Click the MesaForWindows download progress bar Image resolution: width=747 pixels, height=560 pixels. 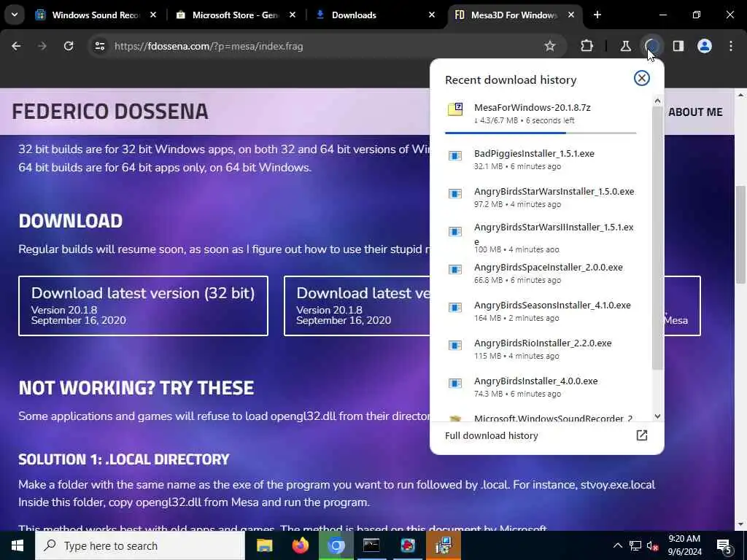tap(541, 133)
